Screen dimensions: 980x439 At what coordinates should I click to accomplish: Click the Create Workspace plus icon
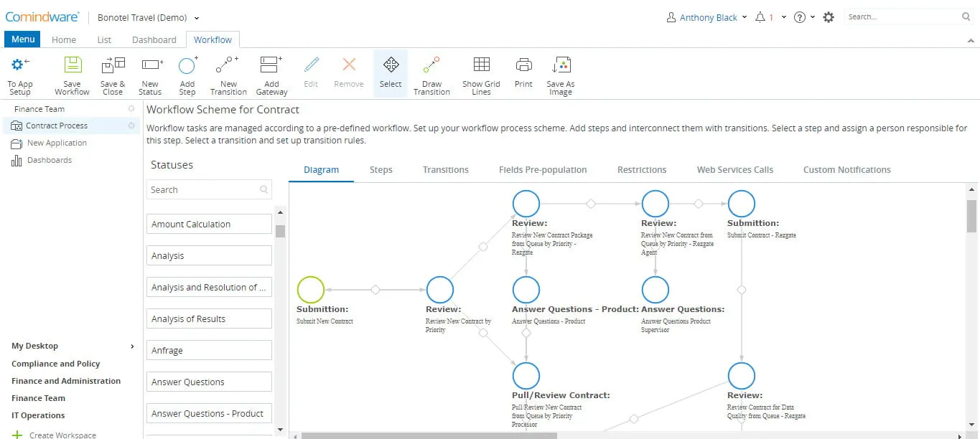click(17, 435)
